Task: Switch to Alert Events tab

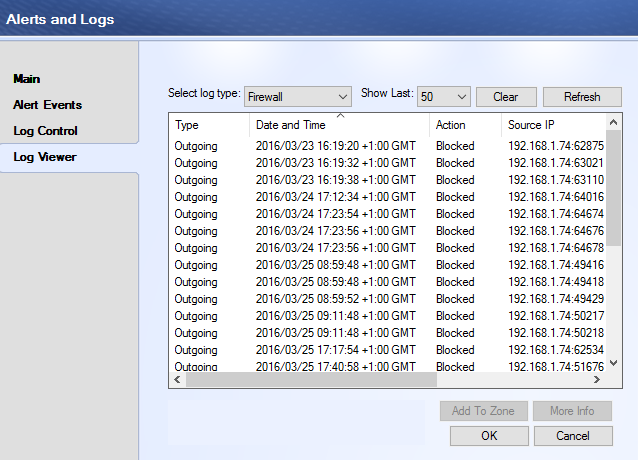Action: point(47,105)
